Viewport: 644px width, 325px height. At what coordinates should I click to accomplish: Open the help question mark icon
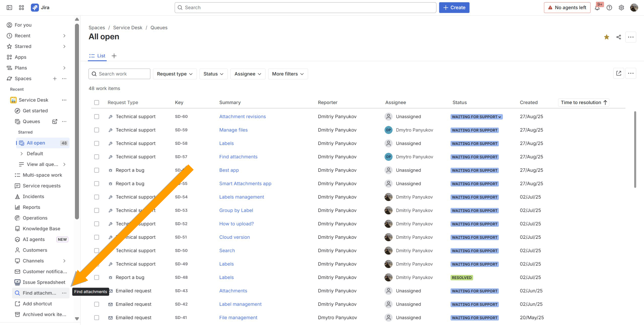pos(609,8)
